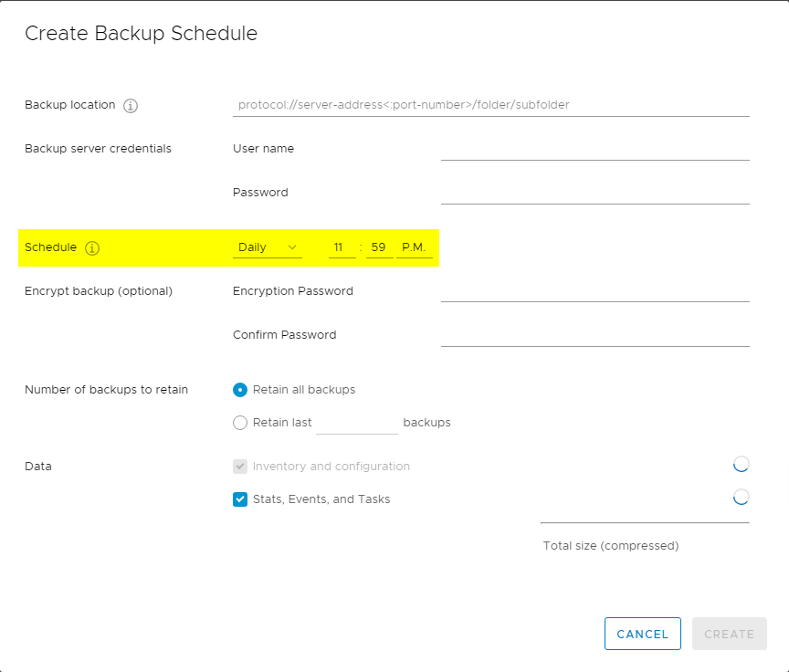Click the Inventory and configuration checkbox
The width and height of the screenshot is (789, 672).
point(240,467)
